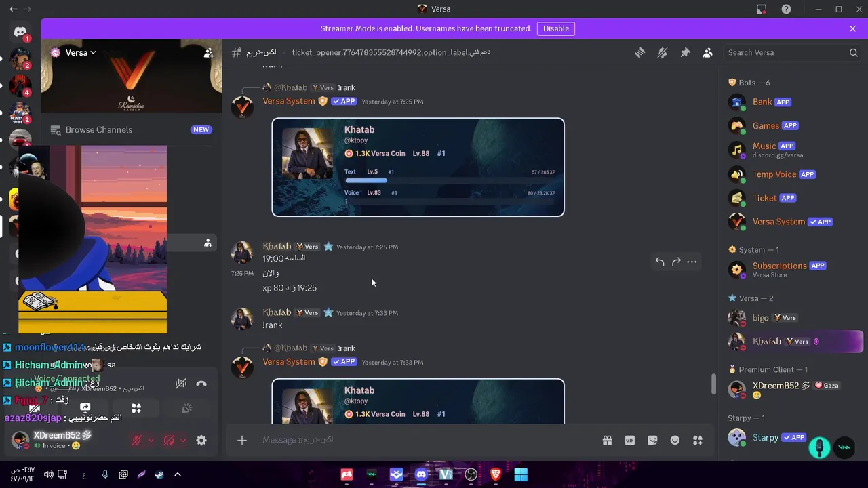868x488 pixels.
Task: Open Discord from the Windows taskbar
Action: (421, 474)
